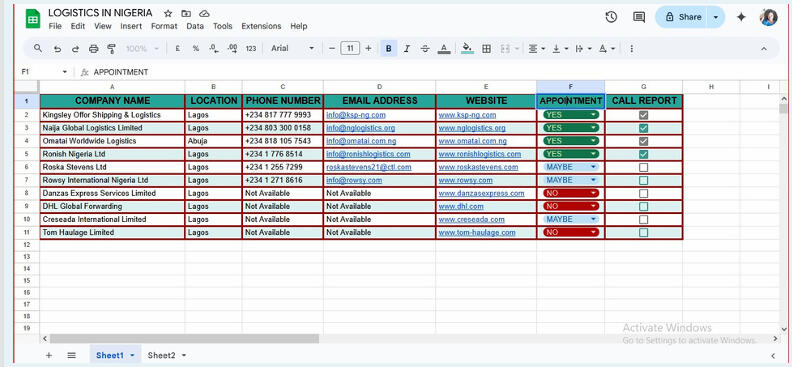The width and height of the screenshot is (792, 367).
Task: Open the comments icon
Action: (639, 17)
